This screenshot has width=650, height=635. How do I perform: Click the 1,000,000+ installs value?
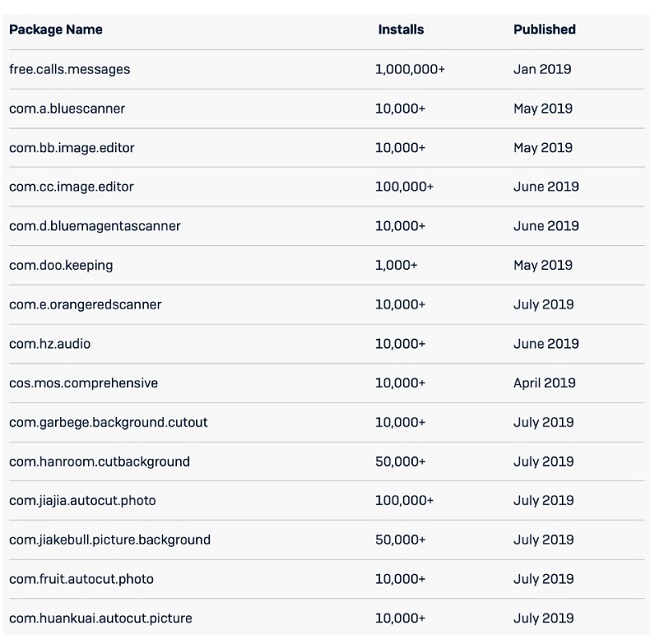point(410,70)
